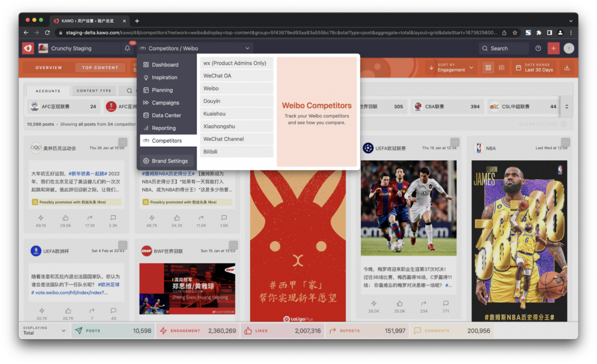The image size is (597, 364).
Task: Click likes icon on UEFA欧冠联赛 post
Action: pyautogui.click(x=399, y=303)
